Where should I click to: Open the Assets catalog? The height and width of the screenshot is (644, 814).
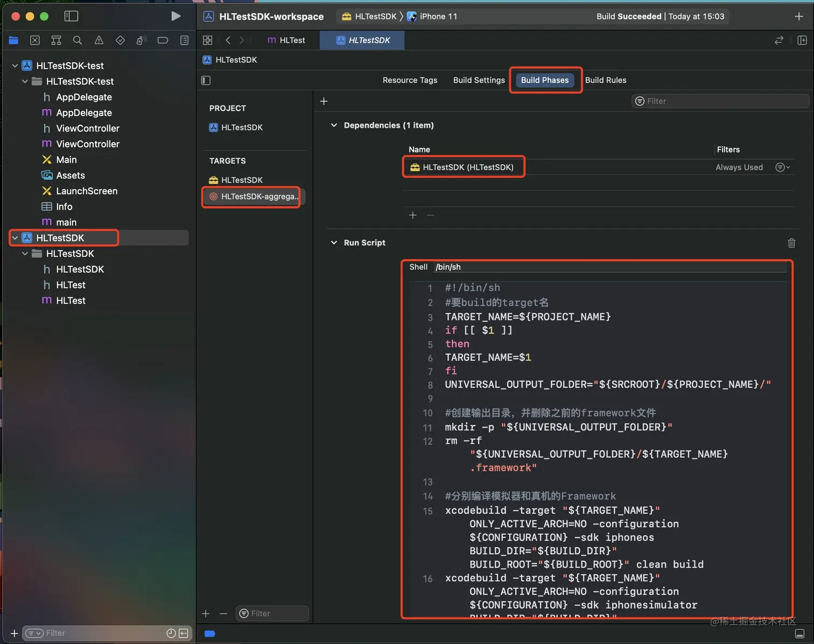coord(64,175)
